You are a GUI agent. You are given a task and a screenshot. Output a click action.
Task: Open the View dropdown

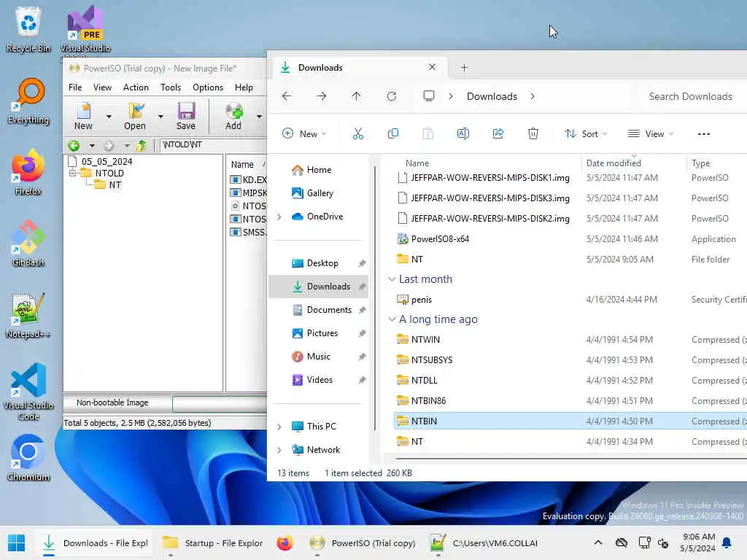[x=650, y=134]
